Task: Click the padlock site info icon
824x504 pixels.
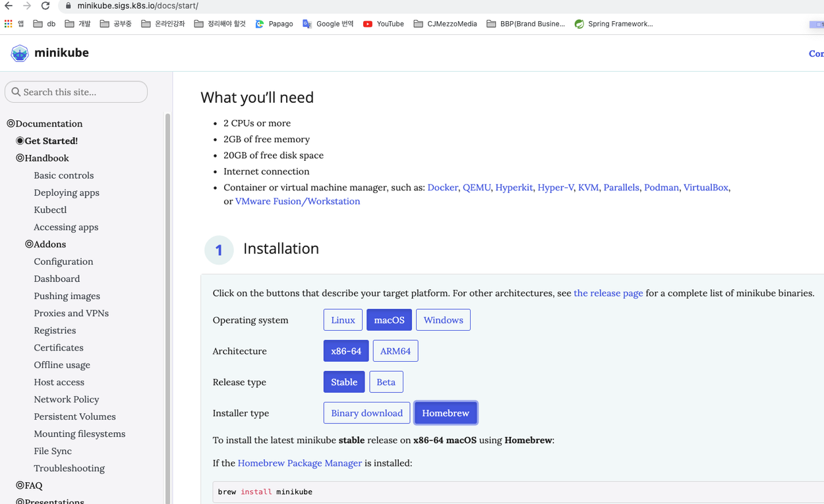Action: pos(67,6)
